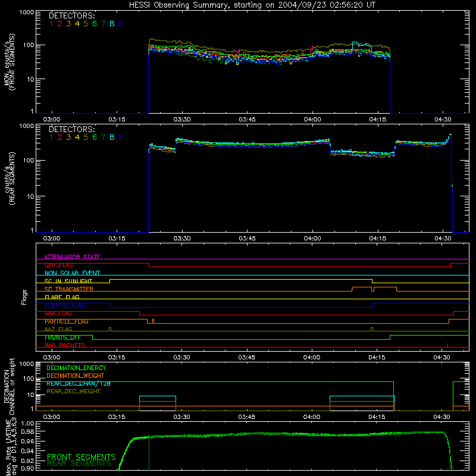Click the SC_IN_SUNLIGHT flag label

click(68, 281)
